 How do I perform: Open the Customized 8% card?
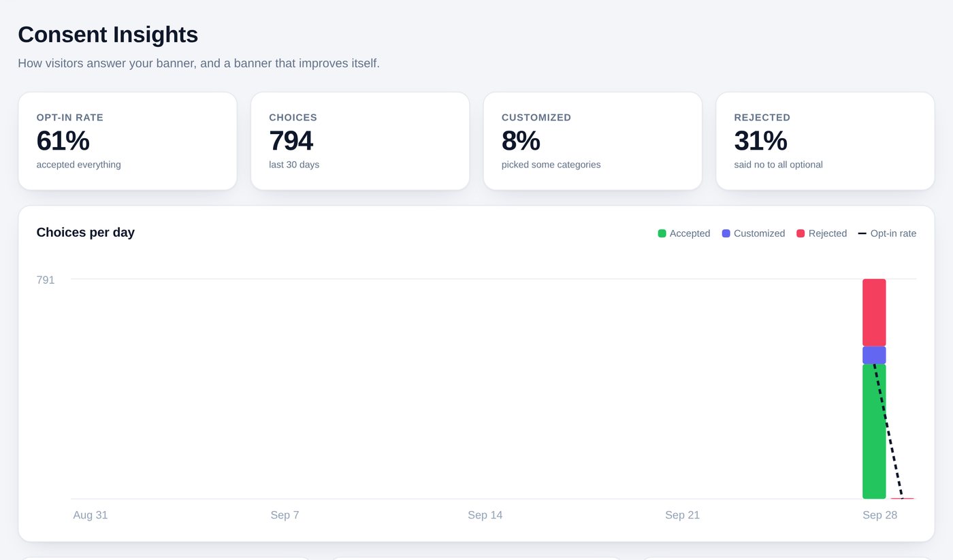(x=592, y=141)
